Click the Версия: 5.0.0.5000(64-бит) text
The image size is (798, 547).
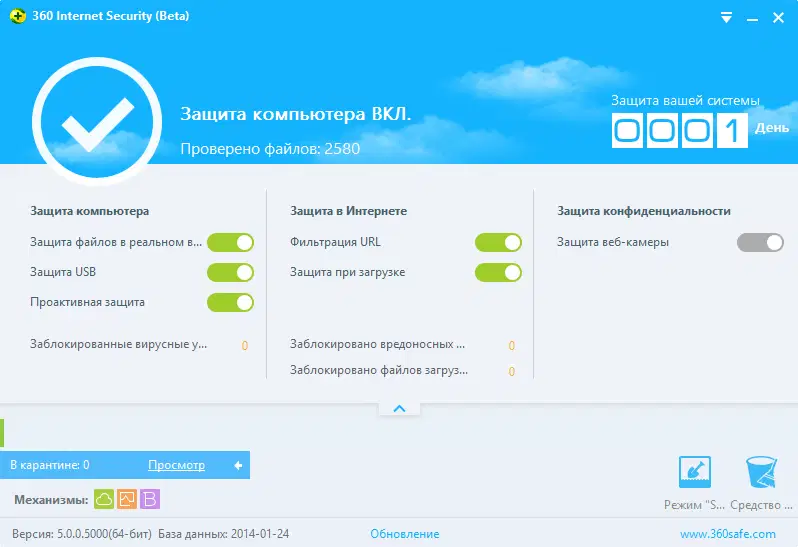(x=82, y=534)
